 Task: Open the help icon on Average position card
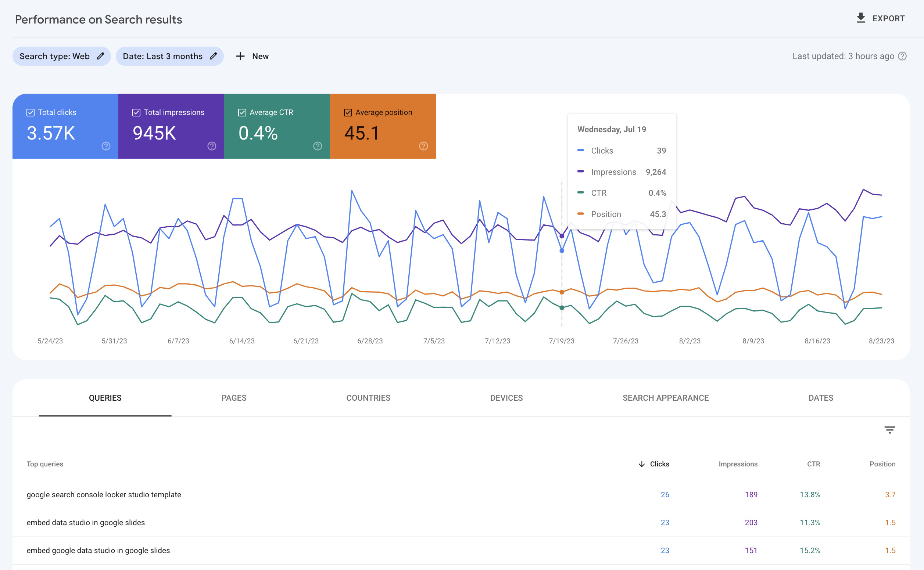(423, 146)
